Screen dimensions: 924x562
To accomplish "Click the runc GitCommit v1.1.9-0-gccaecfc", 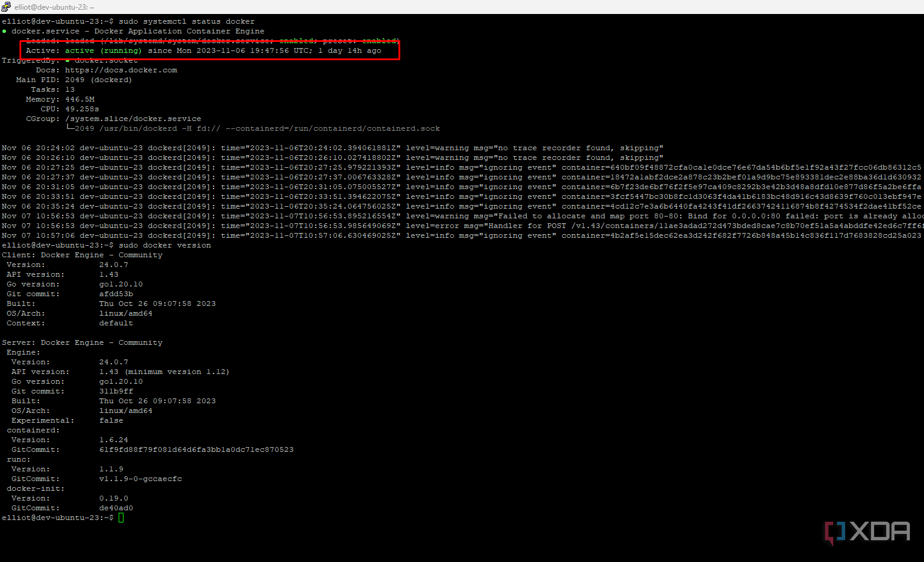I will point(141,479).
